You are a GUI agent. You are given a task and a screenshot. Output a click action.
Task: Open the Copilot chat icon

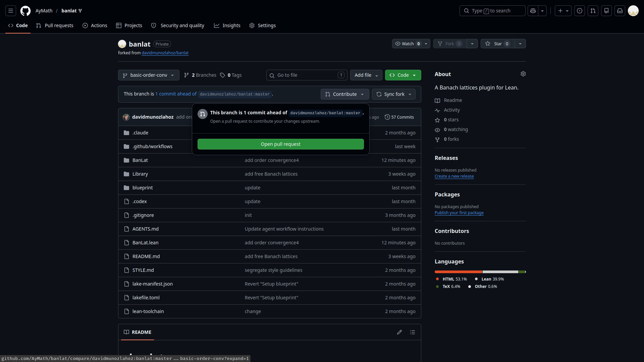533,11
